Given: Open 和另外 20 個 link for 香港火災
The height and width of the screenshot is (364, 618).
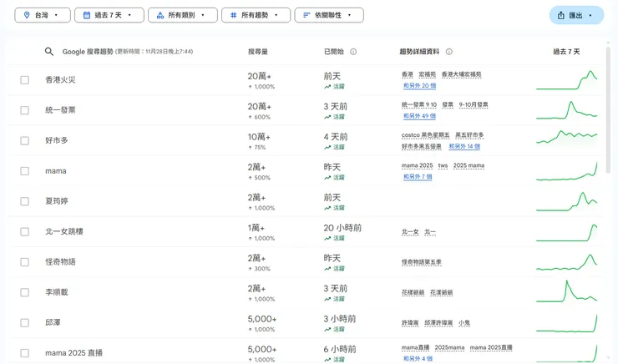Looking at the screenshot, I should click(x=419, y=85).
